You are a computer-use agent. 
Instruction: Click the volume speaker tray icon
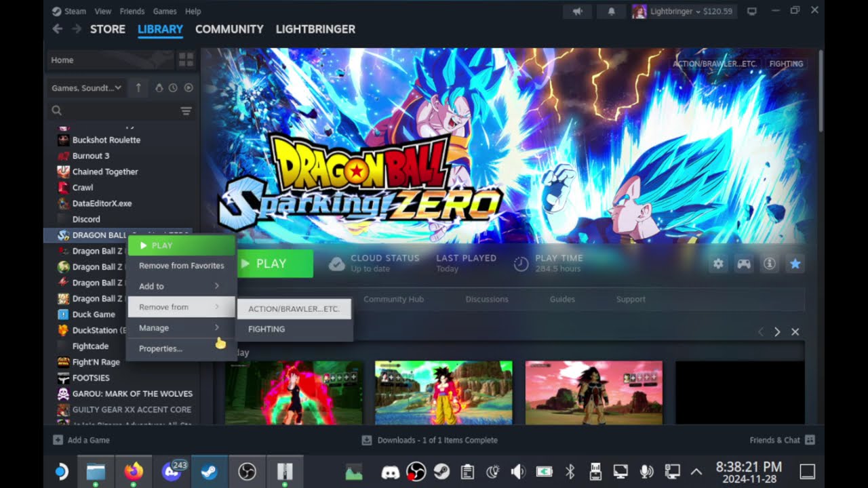tap(518, 472)
